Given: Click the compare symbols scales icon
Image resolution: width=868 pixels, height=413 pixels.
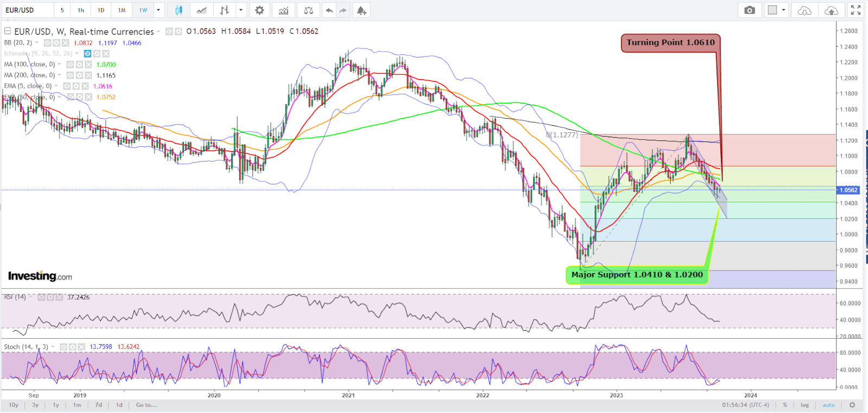Looking at the screenshot, I should 308,10.
